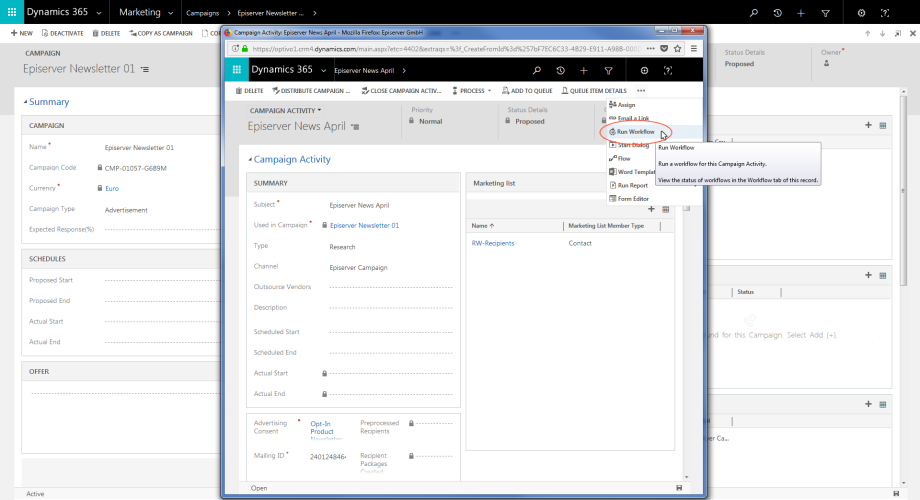This screenshot has height=500, width=920.
Task: Open recent items history in popup window
Action: [560, 70]
